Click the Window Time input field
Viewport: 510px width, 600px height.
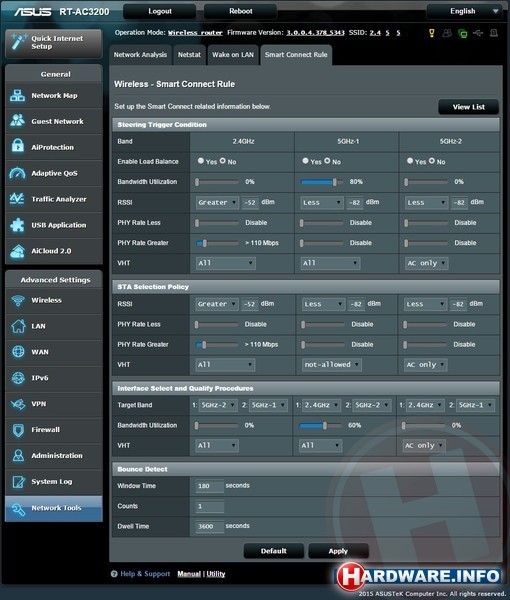209,486
